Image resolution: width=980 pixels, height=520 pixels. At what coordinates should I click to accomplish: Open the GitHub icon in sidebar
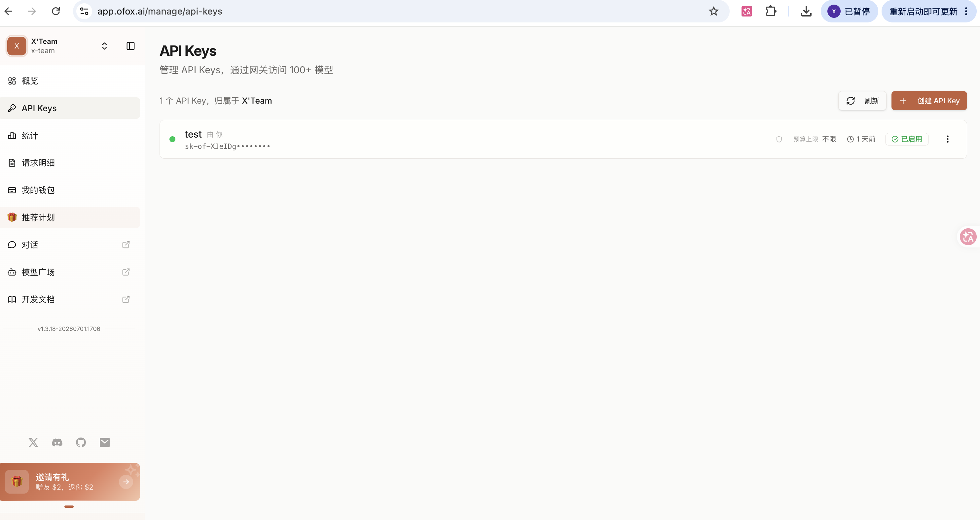click(x=81, y=442)
